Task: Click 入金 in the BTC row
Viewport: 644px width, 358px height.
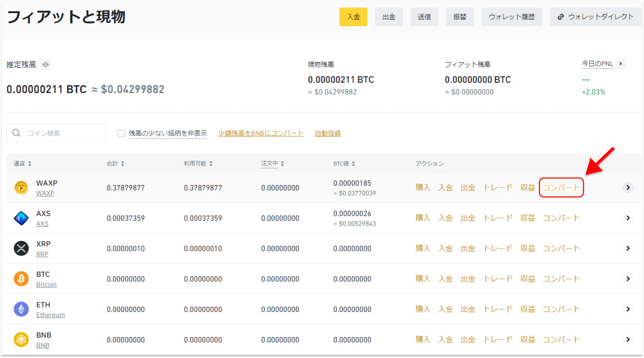Action: pos(445,279)
